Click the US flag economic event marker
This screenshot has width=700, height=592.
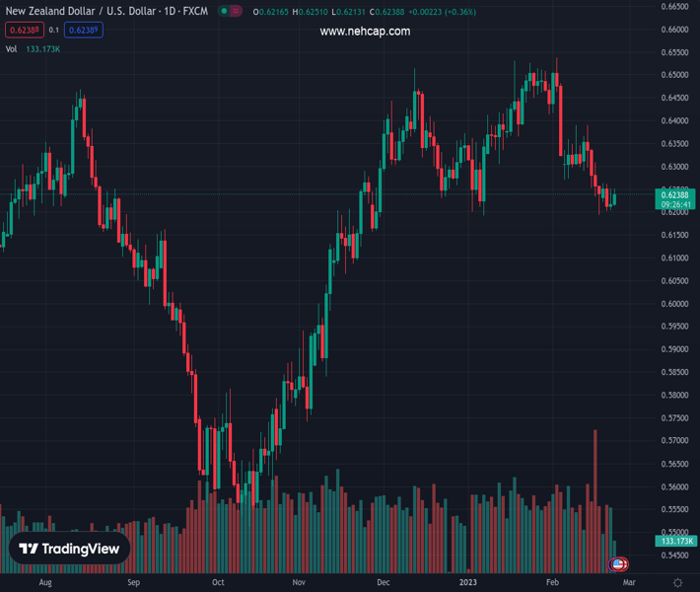[x=618, y=563]
